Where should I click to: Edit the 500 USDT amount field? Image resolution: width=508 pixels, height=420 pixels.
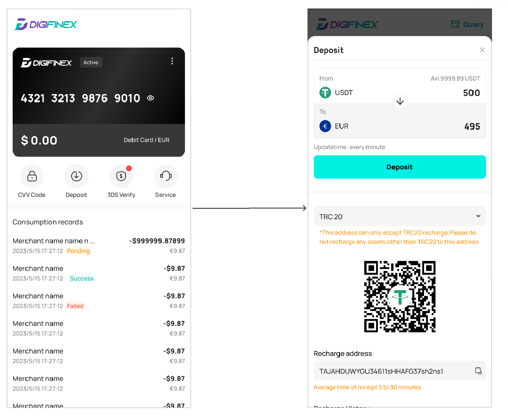472,93
